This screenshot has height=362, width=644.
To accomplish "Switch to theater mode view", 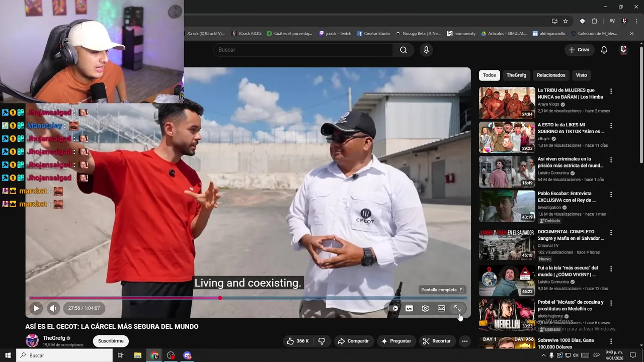I will 441,308.
